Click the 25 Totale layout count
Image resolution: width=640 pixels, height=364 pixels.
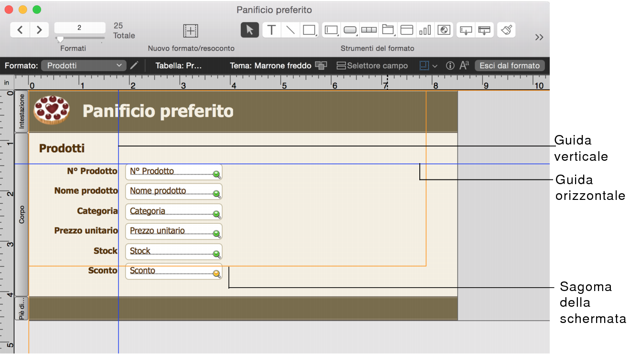124,31
